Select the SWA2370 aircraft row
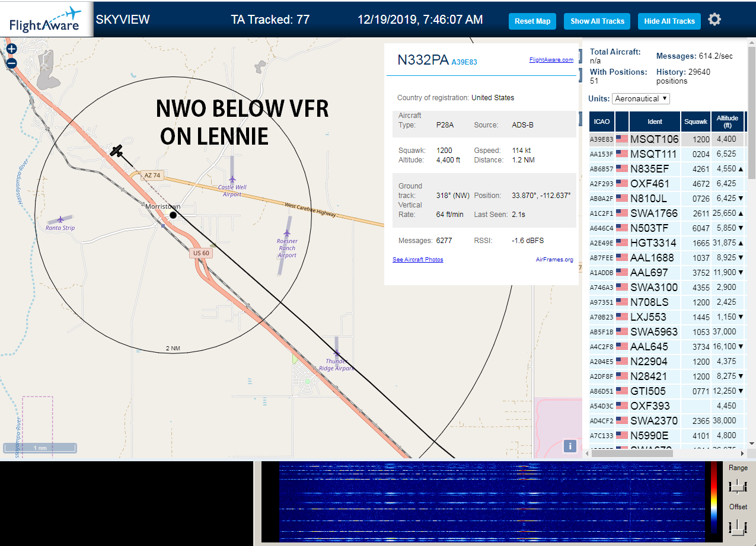 point(667,421)
